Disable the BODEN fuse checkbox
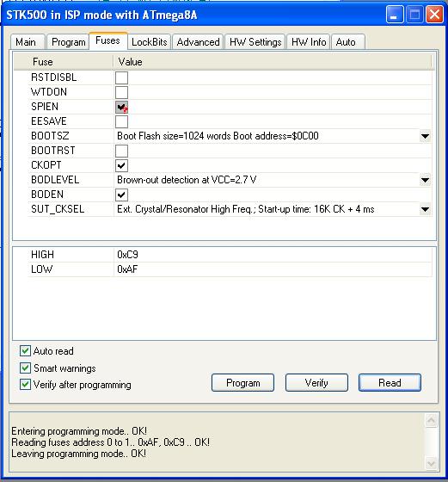The image size is (448, 482). point(121,195)
